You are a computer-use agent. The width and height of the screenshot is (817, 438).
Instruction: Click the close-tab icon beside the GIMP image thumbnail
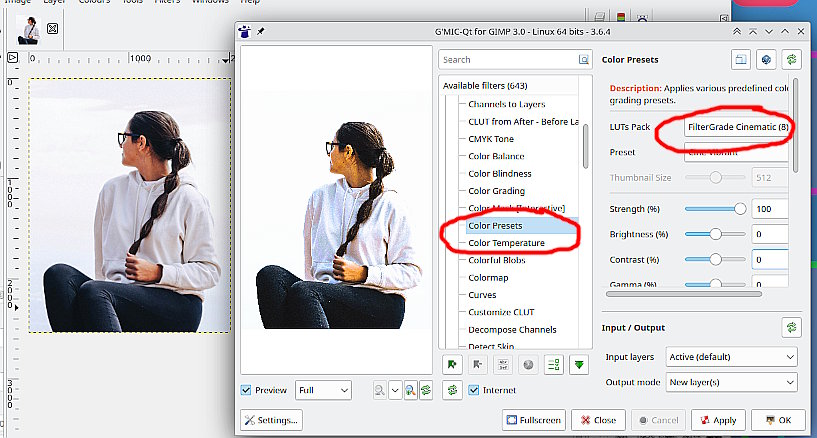(53, 29)
